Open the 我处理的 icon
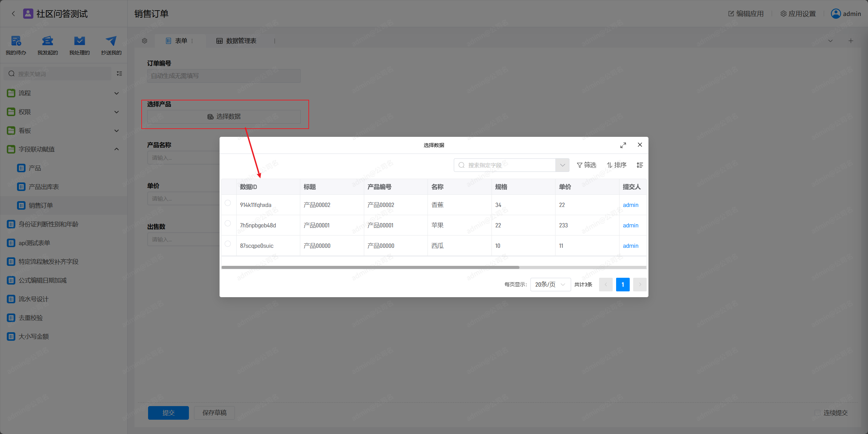 click(79, 41)
